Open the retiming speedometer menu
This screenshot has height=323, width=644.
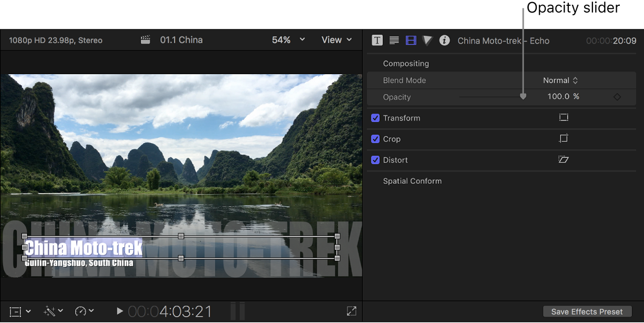pyautogui.click(x=85, y=311)
